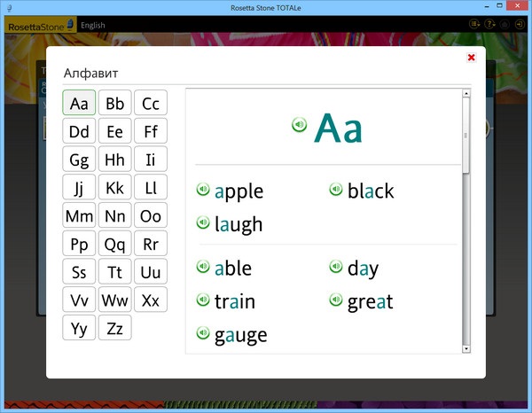This screenshot has width=532, height=413.
Task: Click the word 'able'
Action: pos(233,268)
